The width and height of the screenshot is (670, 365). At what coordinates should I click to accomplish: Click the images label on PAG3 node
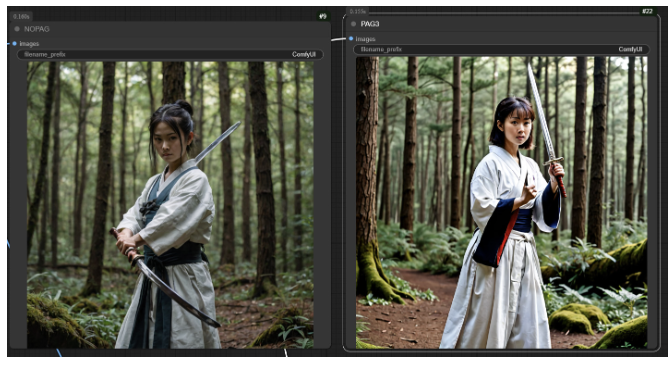coord(365,39)
